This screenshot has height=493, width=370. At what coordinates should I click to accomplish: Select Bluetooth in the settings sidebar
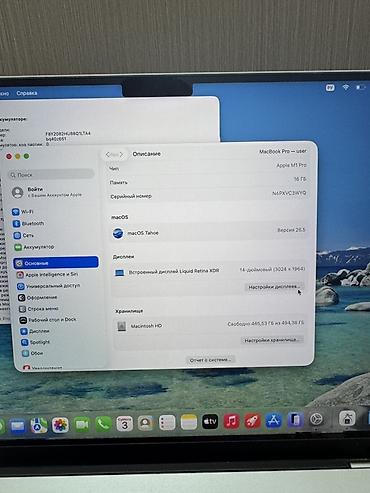(x=29, y=223)
